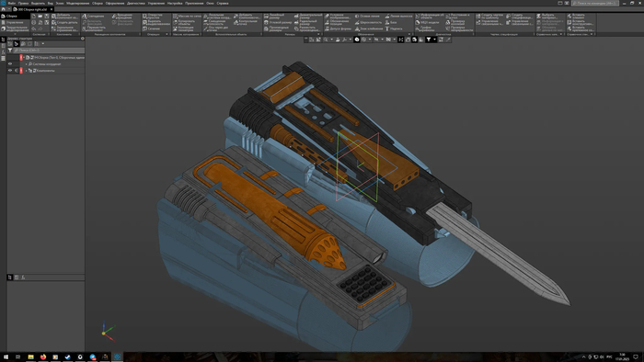The image size is (644, 362).
Task: Expand the Системы координат tree node
Action: pos(27,64)
